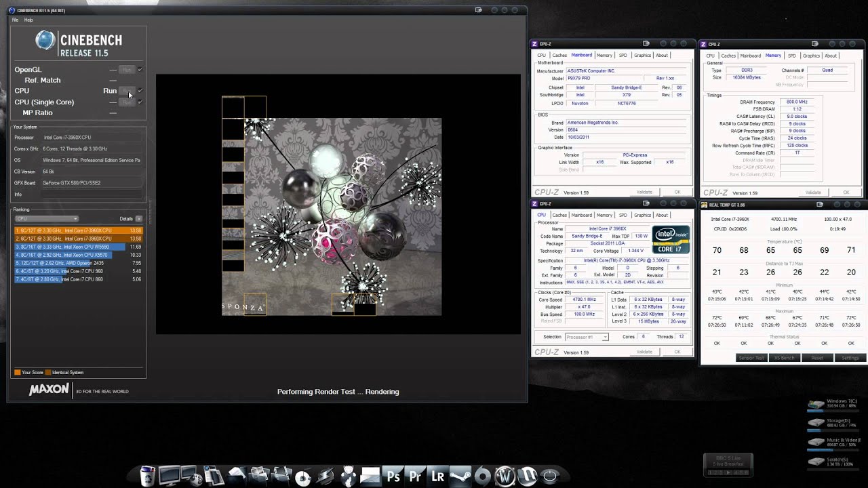Open About tab in the CPU-Z Mainboard window

[x=662, y=55]
